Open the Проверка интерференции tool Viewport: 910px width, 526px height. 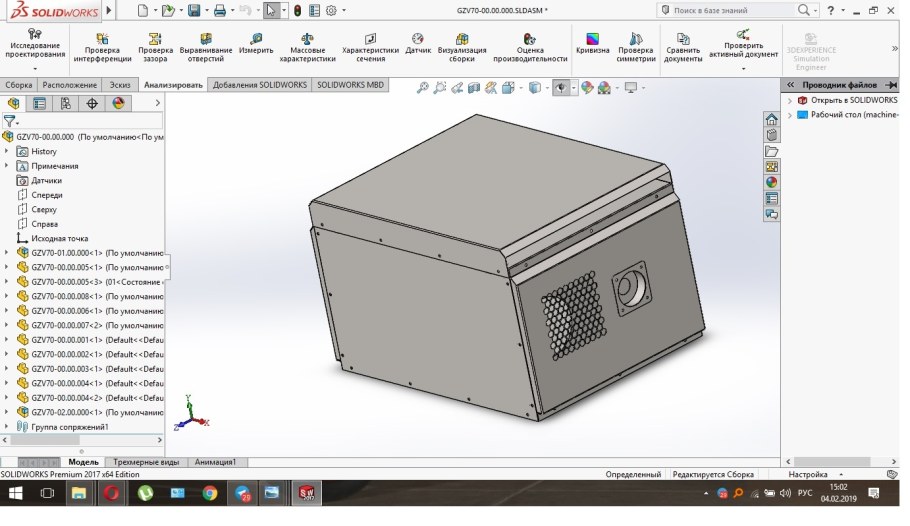tap(101, 45)
